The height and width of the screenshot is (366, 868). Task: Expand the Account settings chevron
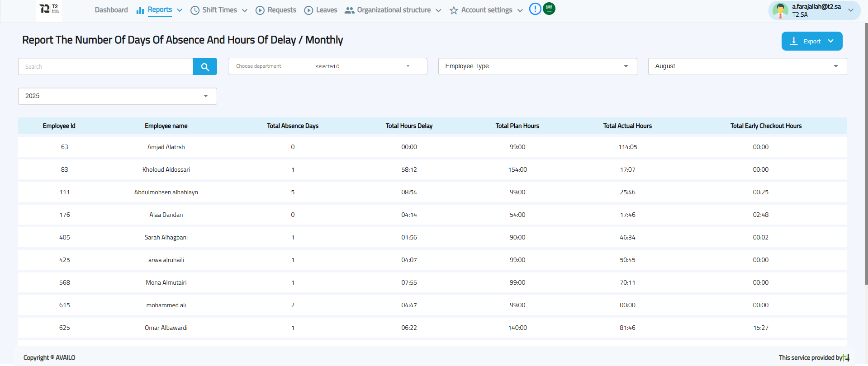520,10
